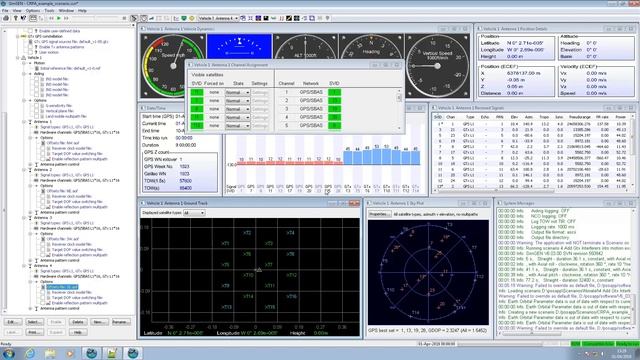Click the Edit button below the tree
Image resolution: width=640 pixels, height=360 pixels.
click(13, 322)
